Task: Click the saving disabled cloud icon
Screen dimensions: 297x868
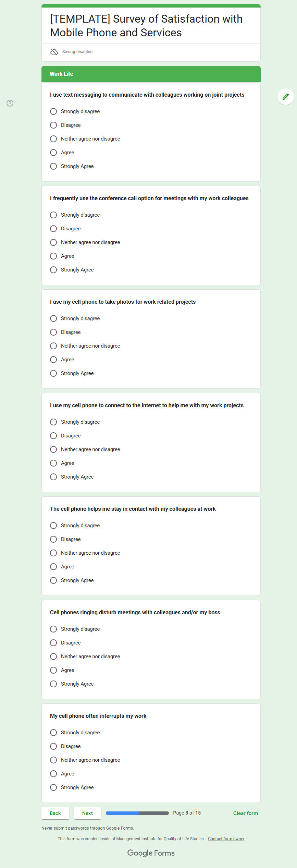Action: coord(54,52)
